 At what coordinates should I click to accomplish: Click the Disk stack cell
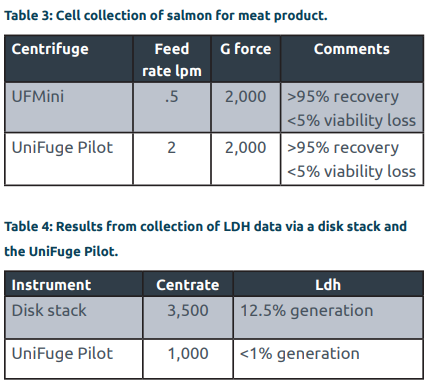[x=74, y=317]
